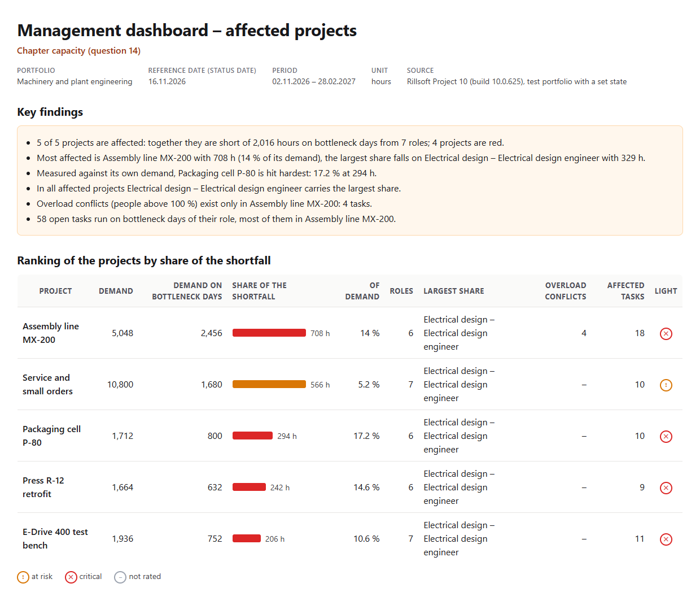Click the demand value 1,664
Screen dimensions: 700x592
123,487
